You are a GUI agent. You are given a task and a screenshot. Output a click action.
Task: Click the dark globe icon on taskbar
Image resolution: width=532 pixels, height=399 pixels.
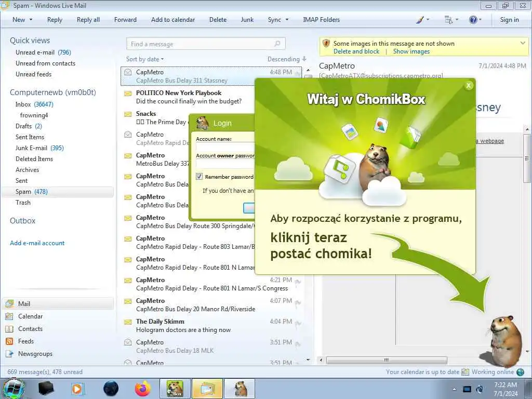tap(111, 389)
